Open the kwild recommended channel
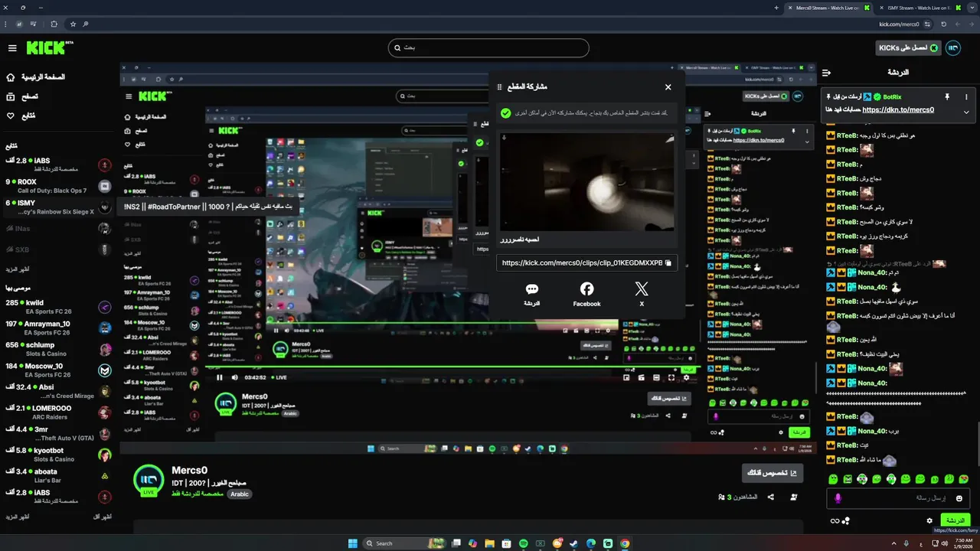Screen dimensions: 980x551 (58, 306)
